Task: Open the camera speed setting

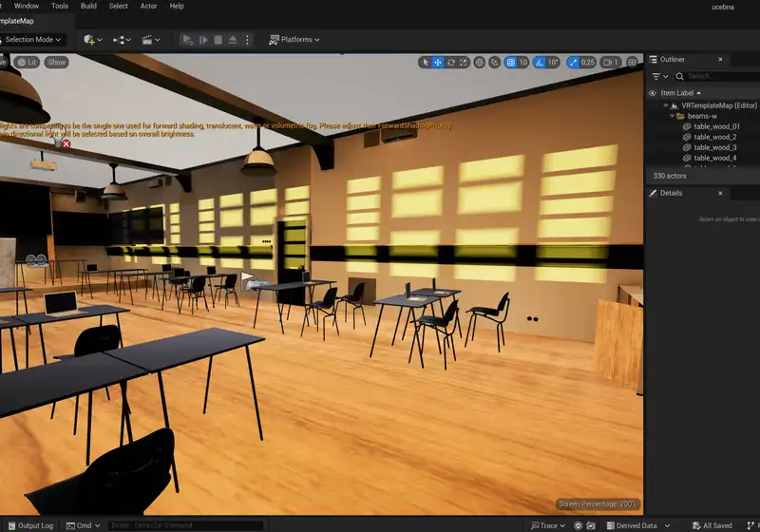Action: pos(611,63)
